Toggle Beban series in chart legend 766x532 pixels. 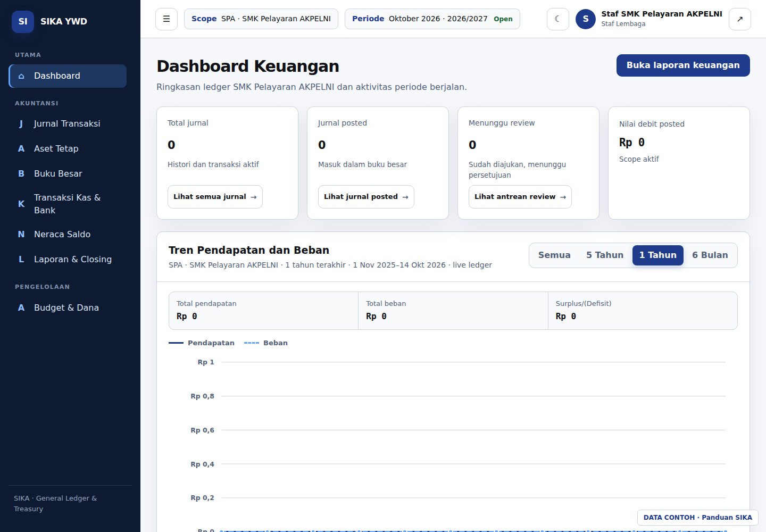pyautogui.click(x=266, y=343)
